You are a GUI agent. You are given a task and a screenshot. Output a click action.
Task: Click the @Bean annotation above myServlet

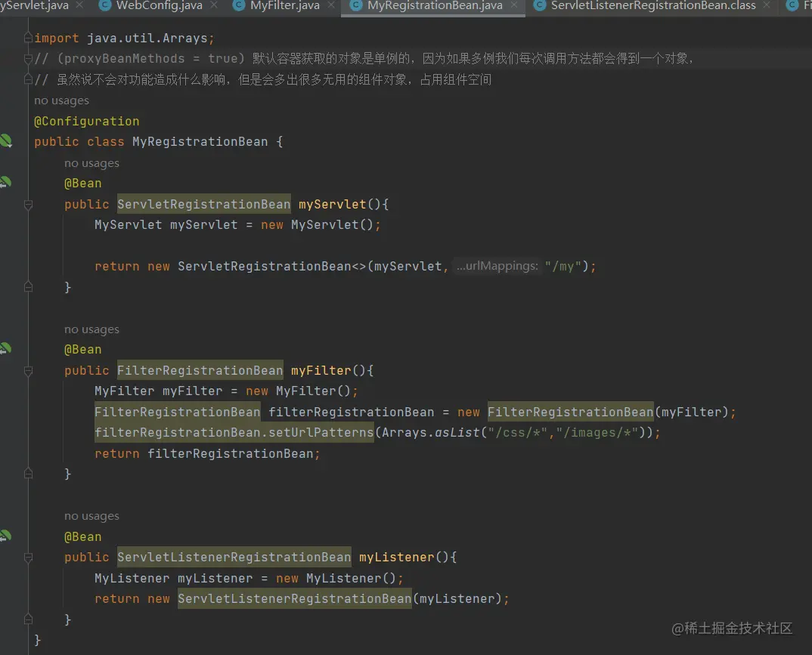pos(83,184)
